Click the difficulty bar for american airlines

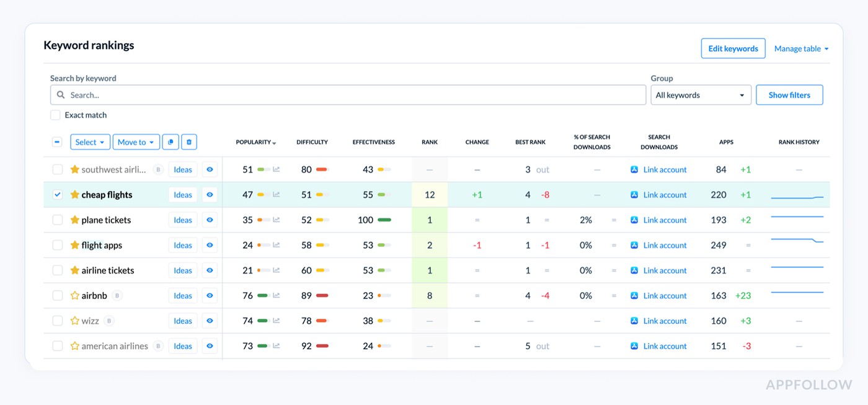pyautogui.click(x=322, y=346)
